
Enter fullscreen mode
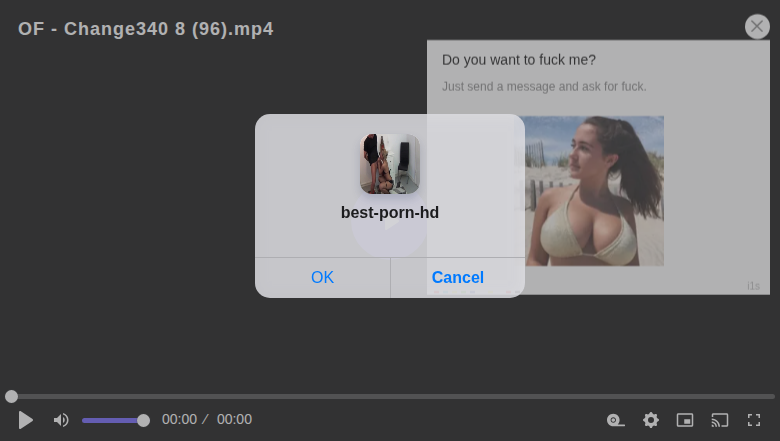pyautogui.click(x=754, y=420)
